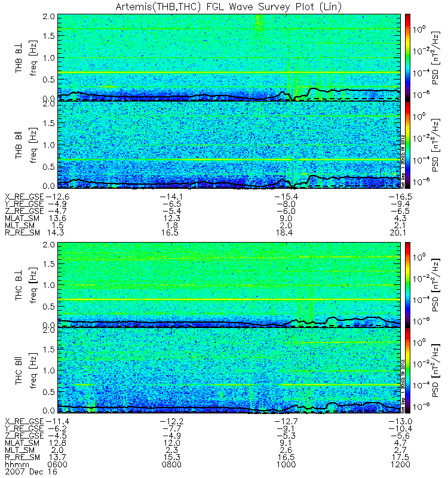Click the 'PSD [nT²/Hz]' label of THC B∥ panel

[435, 370]
